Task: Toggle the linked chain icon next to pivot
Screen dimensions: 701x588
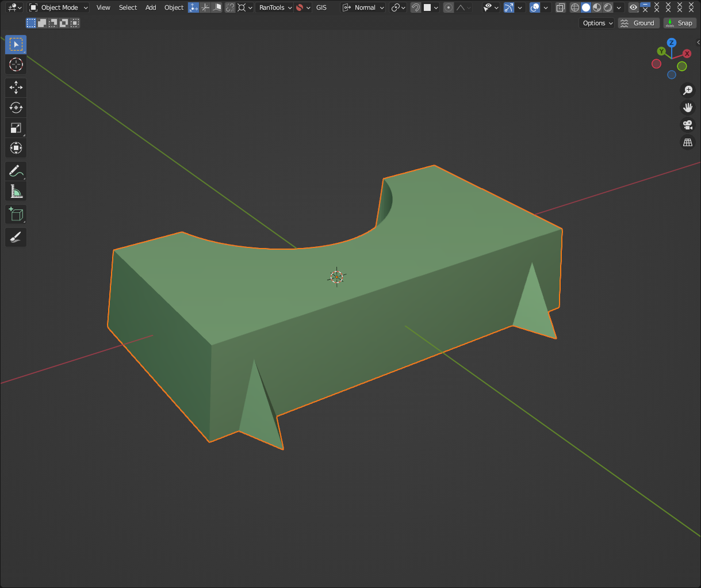Action: tap(230, 7)
